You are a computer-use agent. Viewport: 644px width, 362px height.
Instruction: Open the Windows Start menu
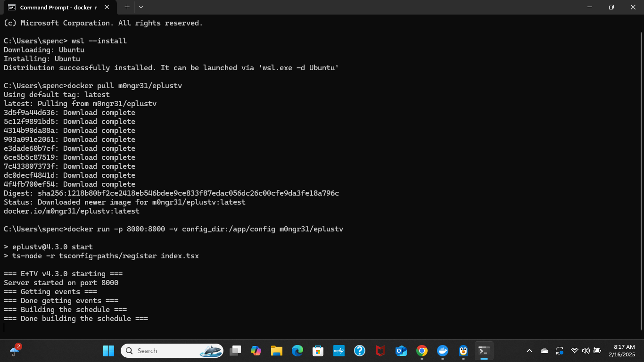108,351
